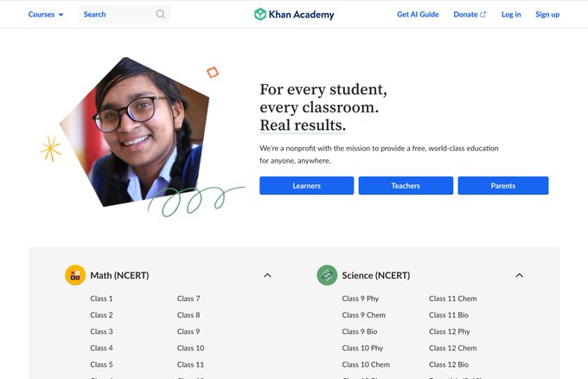588x379 pixels.
Task: Collapse the Science (NCERT) section chevron
Action: point(519,275)
